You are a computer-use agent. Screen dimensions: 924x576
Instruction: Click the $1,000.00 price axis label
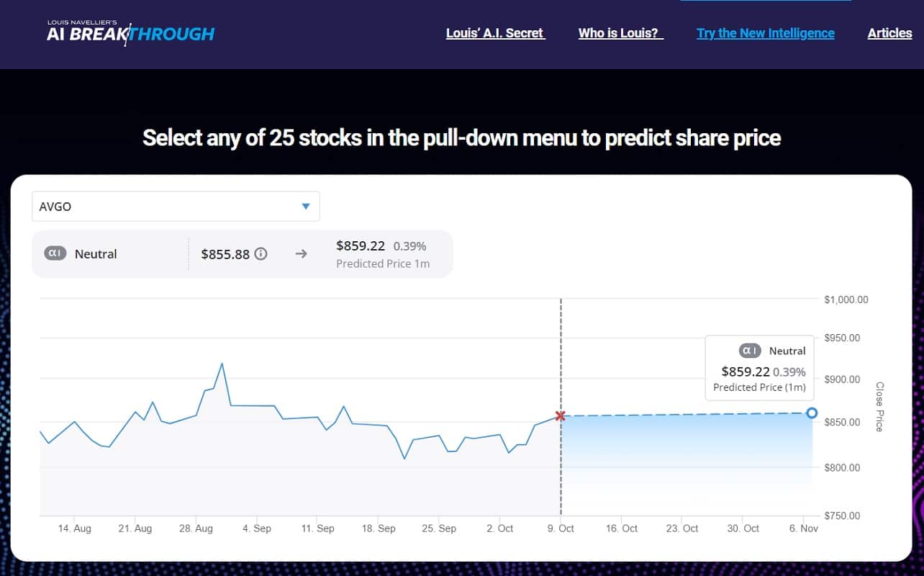(846, 300)
